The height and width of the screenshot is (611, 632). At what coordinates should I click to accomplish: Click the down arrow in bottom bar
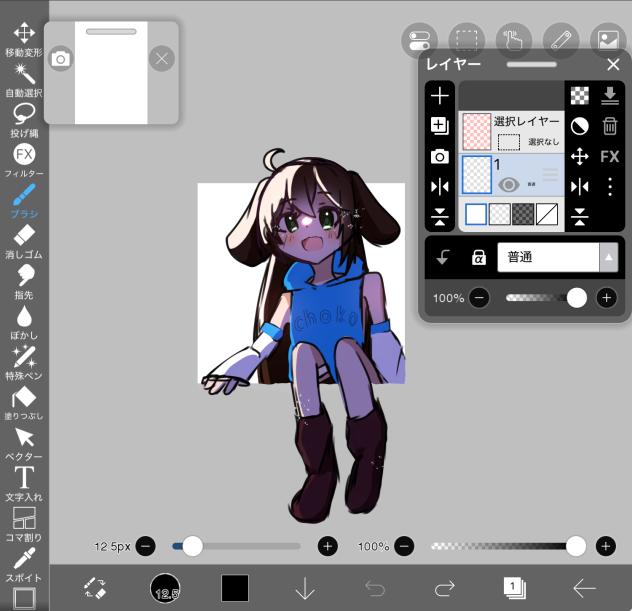(305, 588)
